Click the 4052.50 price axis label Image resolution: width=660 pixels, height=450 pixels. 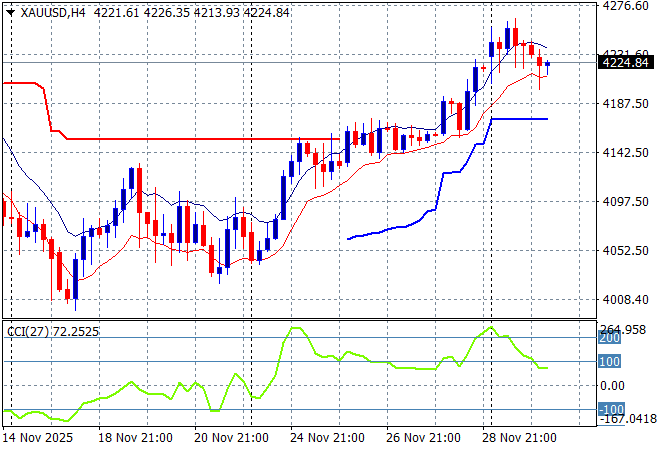[625, 250]
